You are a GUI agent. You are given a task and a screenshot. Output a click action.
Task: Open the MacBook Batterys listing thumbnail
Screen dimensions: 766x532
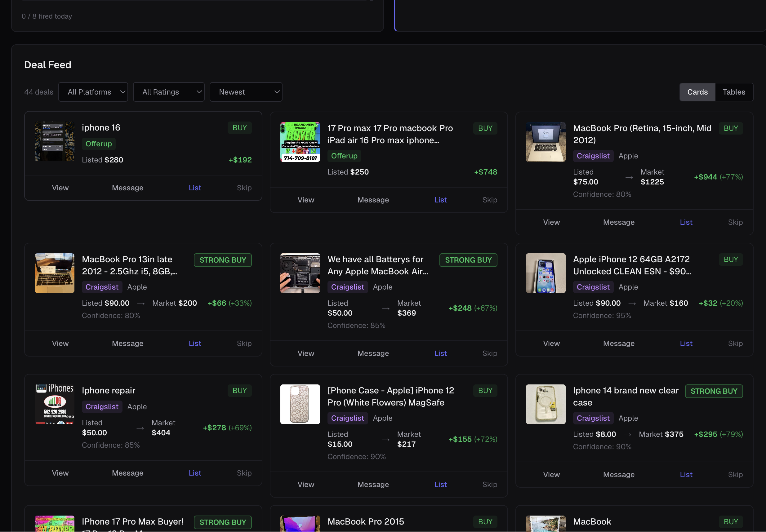pyautogui.click(x=300, y=273)
